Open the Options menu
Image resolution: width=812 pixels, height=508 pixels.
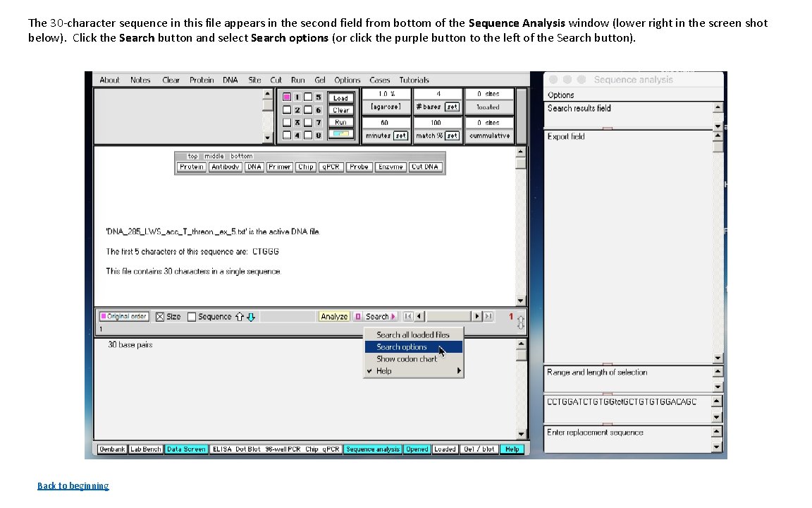(347, 80)
